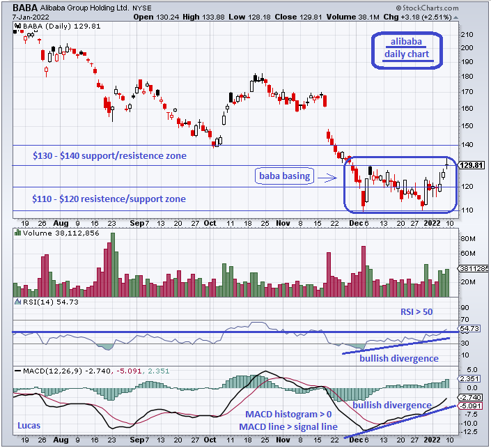
Task: Click the red -5.091 signal value in MACD legend
Action: 129,371
